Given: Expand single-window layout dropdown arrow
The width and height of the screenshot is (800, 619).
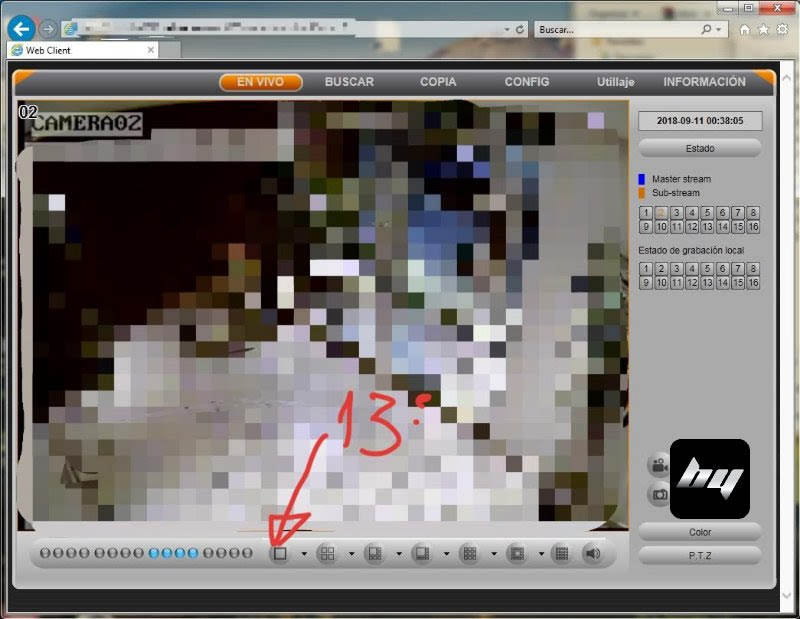Looking at the screenshot, I should (304, 554).
